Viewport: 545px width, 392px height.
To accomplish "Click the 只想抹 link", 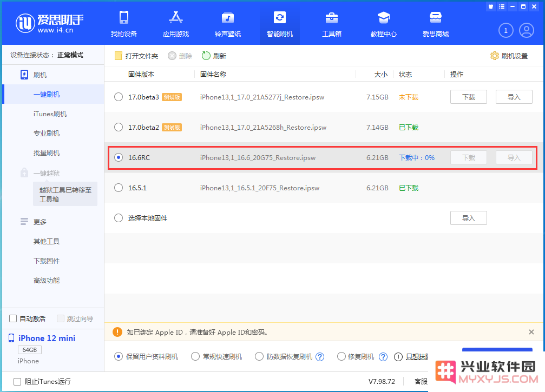I will point(417,356).
